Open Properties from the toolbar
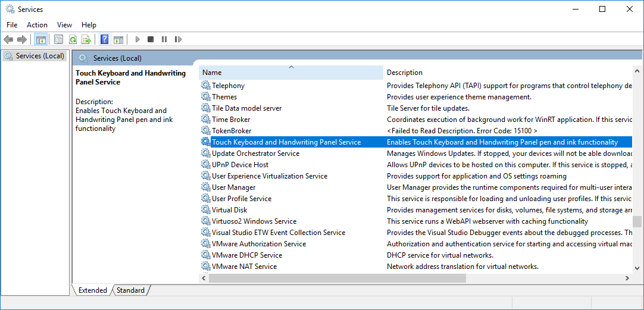The image size is (644, 310). pyautogui.click(x=59, y=39)
